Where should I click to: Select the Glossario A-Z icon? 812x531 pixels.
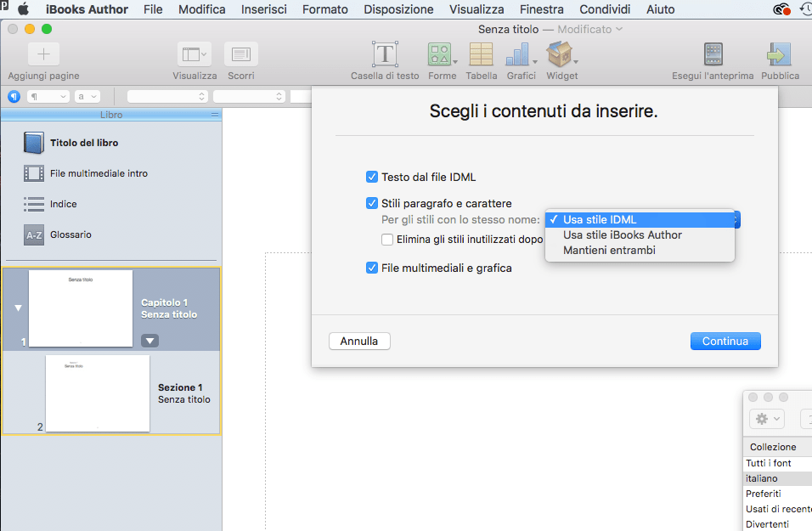point(34,234)
